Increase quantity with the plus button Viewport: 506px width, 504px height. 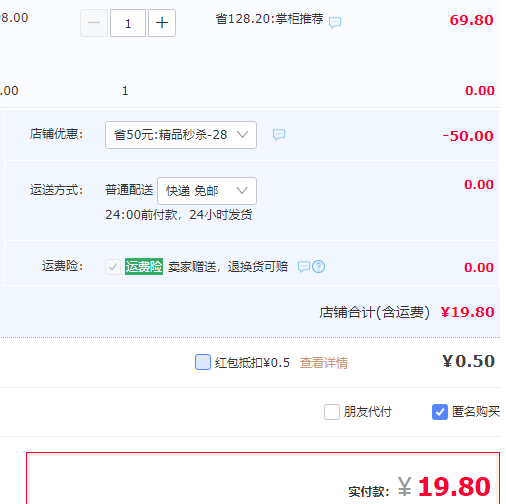[x=162, y=23]
